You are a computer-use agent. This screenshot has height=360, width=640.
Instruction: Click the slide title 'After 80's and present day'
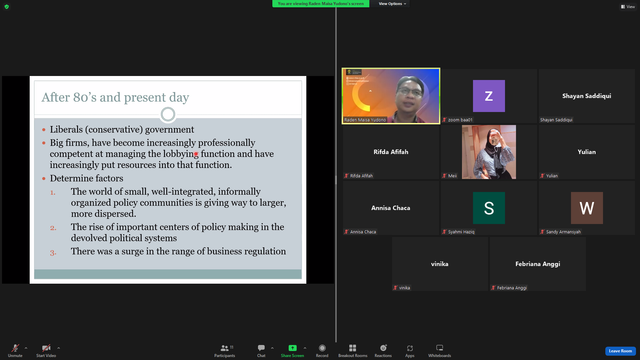click(x=115, y=97)
